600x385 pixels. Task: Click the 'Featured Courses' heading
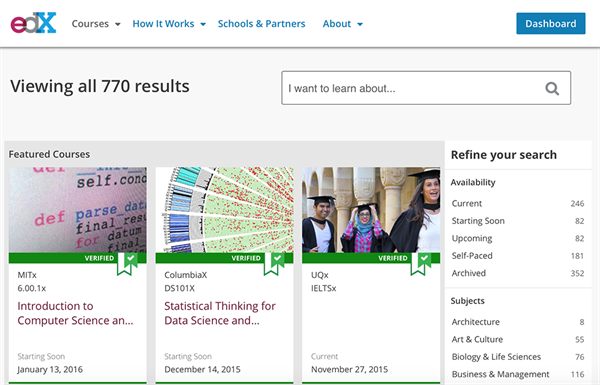(49, 154)
